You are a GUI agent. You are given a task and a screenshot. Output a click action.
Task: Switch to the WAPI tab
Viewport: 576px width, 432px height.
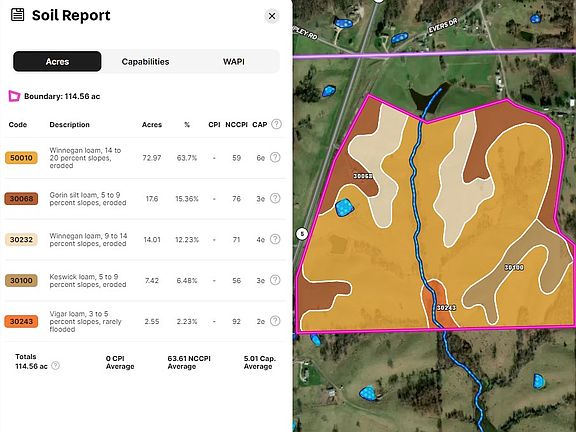click(x=234, y=61)
